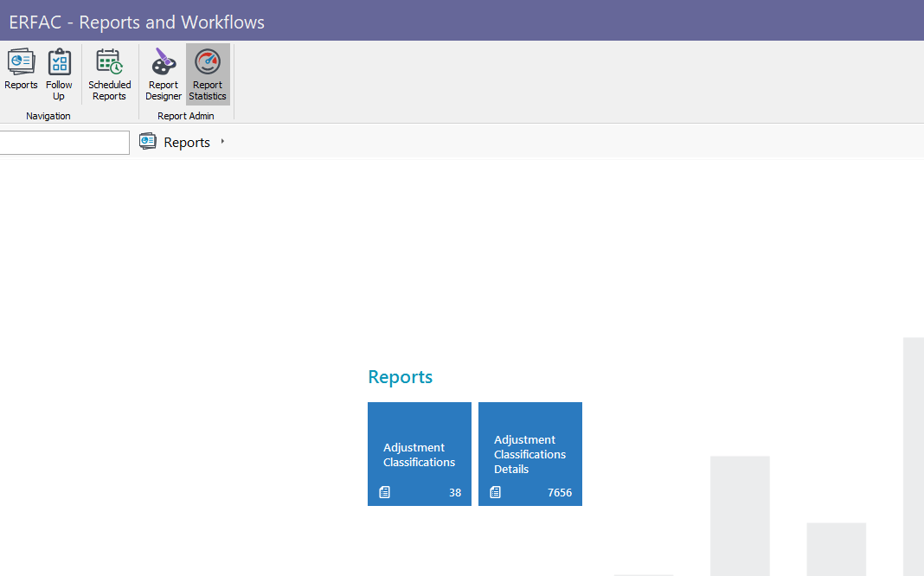Screen dimensions: 924x576
Task: Click the count 38 on Adjustment Classifications
Action: tap(455, 493)
